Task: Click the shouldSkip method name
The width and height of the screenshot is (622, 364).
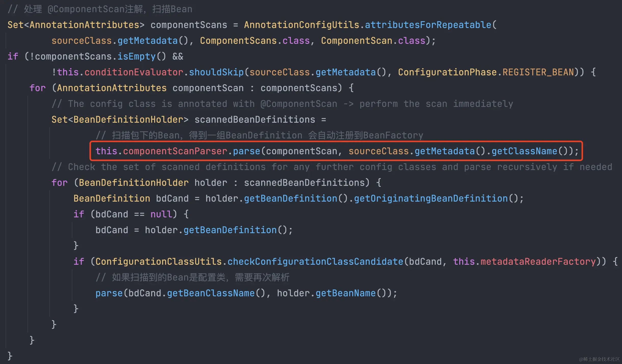Action: click(216, 72)
